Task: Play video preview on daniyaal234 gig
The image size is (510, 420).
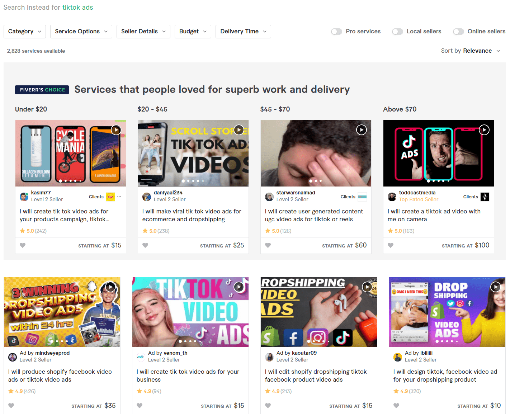Action: [239, 130]
